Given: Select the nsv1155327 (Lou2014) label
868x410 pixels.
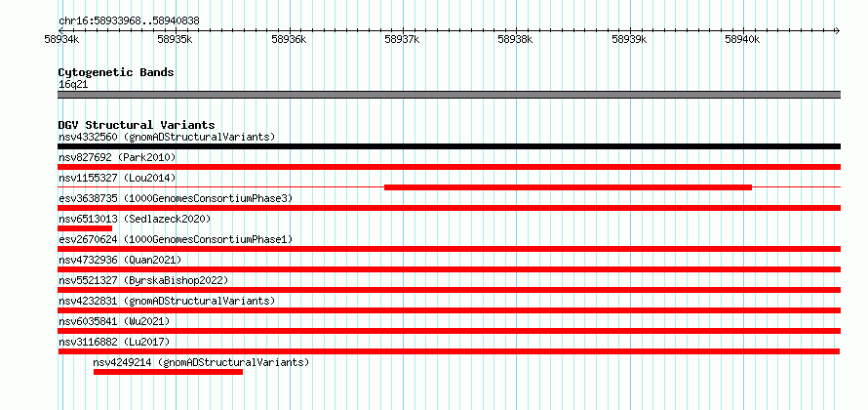Looking at the screenshot, I should pos(117,178).
